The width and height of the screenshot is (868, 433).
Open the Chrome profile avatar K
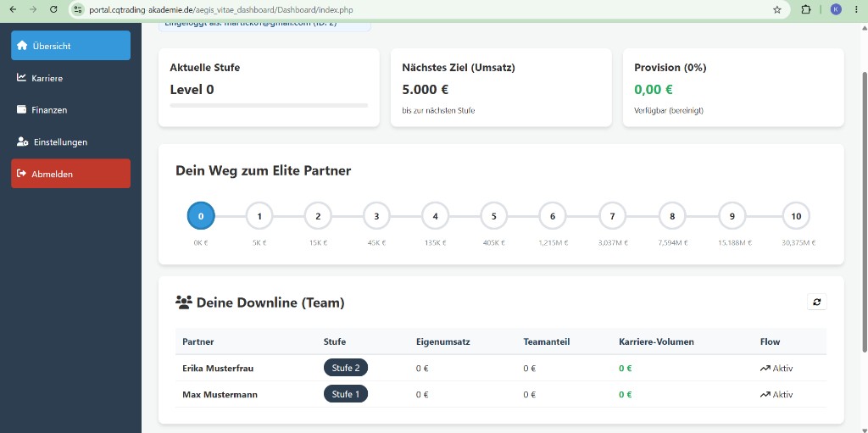point(836,9)
